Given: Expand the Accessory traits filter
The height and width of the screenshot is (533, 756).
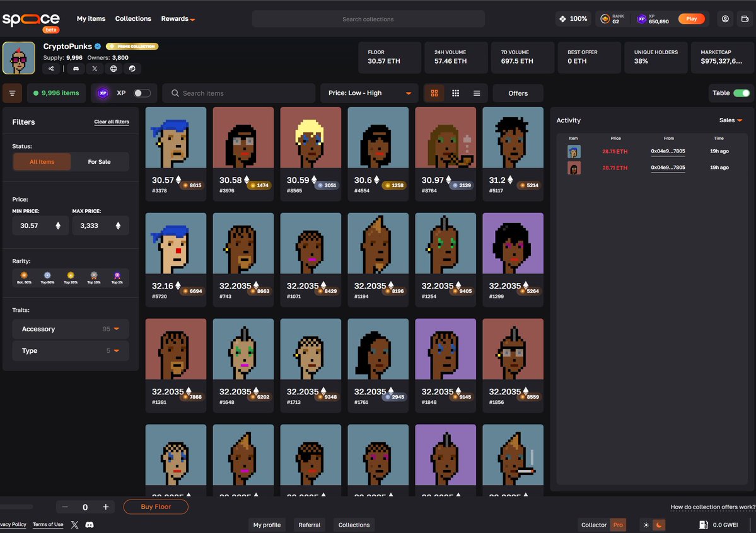Looking at the screenshot, I should coord(70,328).
